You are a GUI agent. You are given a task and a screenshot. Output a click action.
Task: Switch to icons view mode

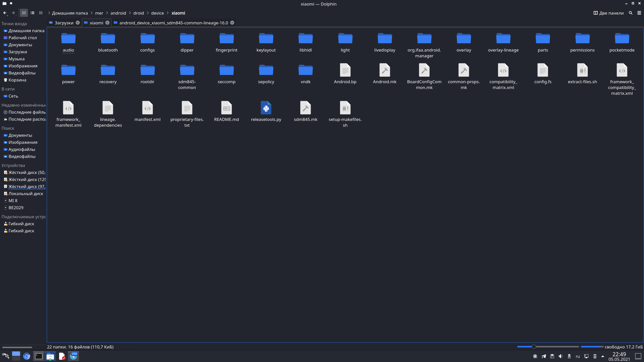(24, 13)
